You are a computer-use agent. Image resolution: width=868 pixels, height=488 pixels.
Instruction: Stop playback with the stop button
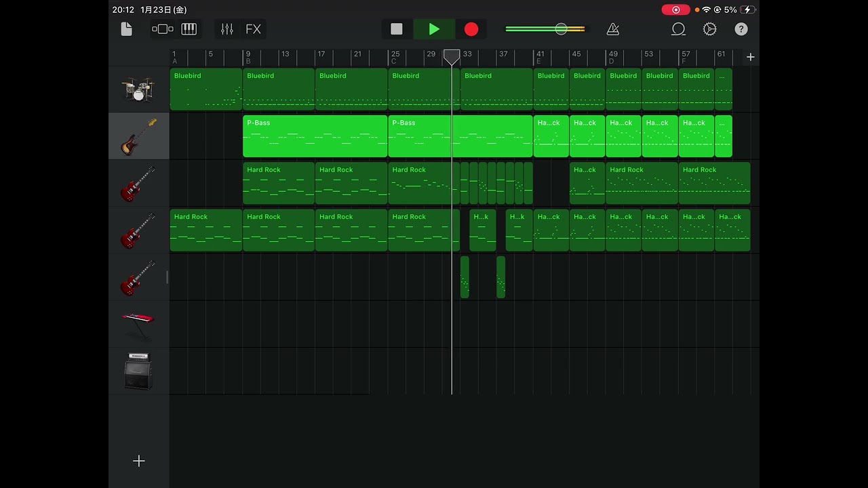(x=397, y=29)
